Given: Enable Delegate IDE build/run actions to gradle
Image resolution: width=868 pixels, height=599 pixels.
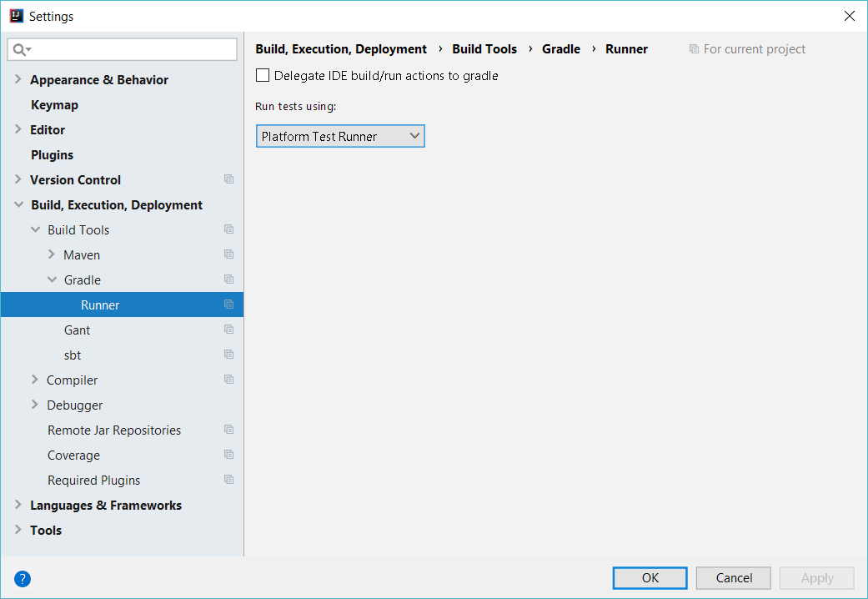Looking at the screenshot, I should point(263,75).
